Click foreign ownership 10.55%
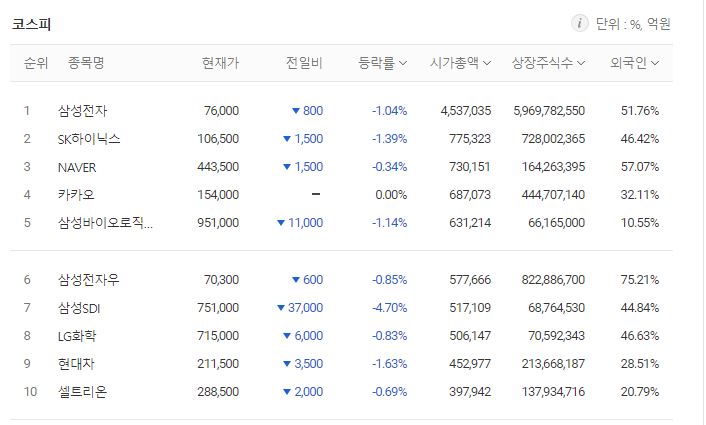Viewport: 706px width, 425px height. pos(640,223)
